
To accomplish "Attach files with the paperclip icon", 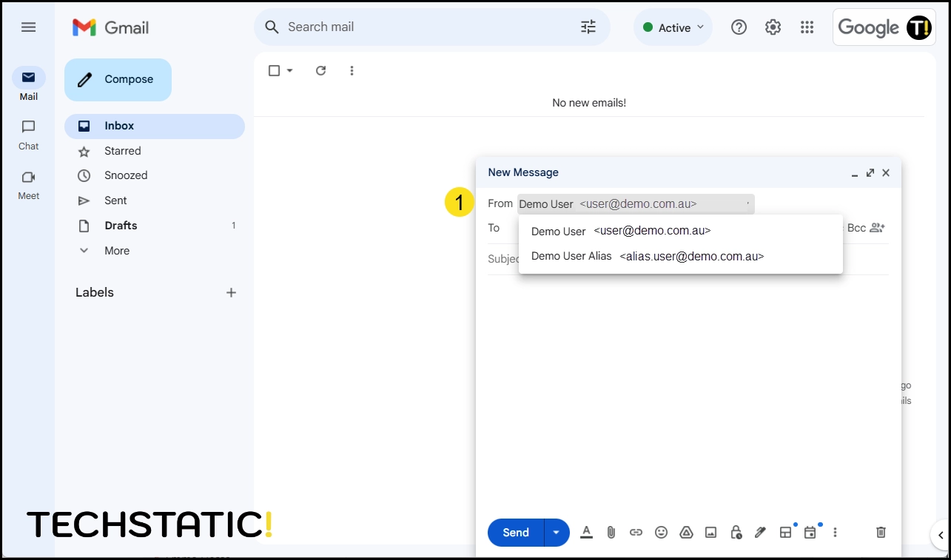I will tap(611, 532).
